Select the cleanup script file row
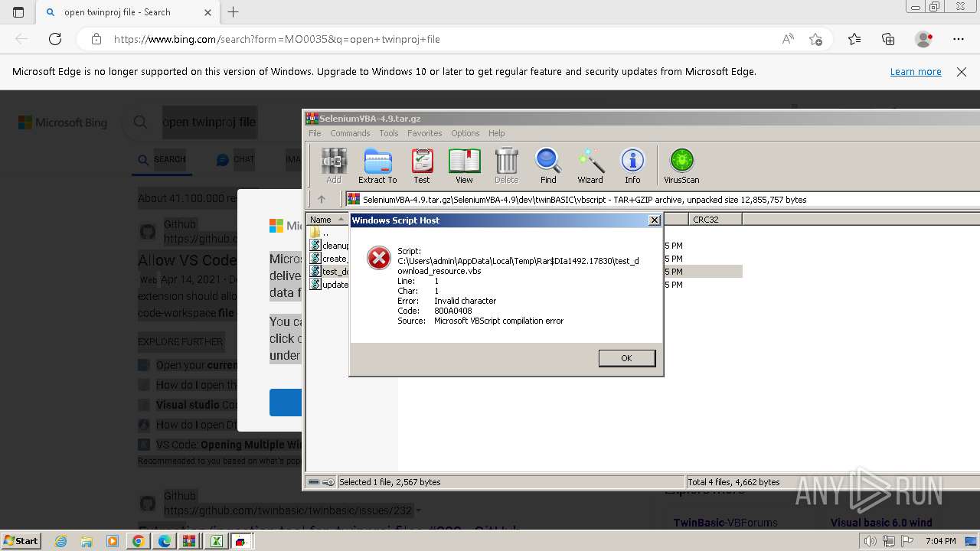This screenshot has width=980, height=551. 328,246
